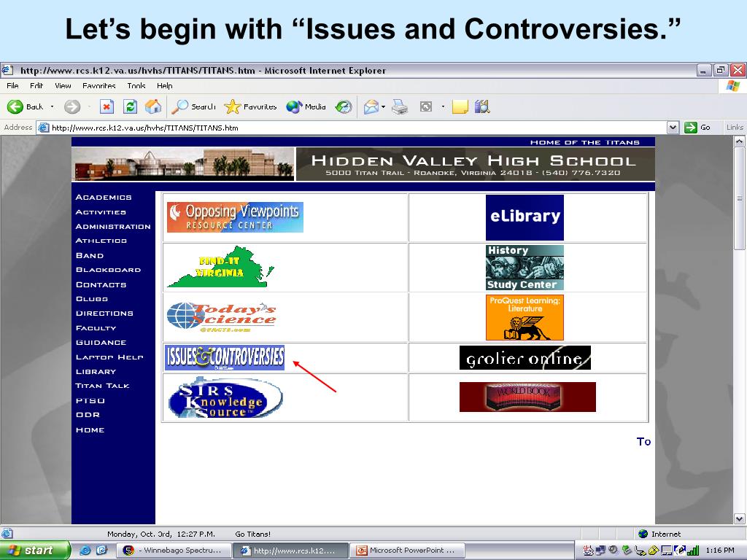Open the View menu
Image resolution: width=747 pixels, height=560 pixels.
coord(63,86)
